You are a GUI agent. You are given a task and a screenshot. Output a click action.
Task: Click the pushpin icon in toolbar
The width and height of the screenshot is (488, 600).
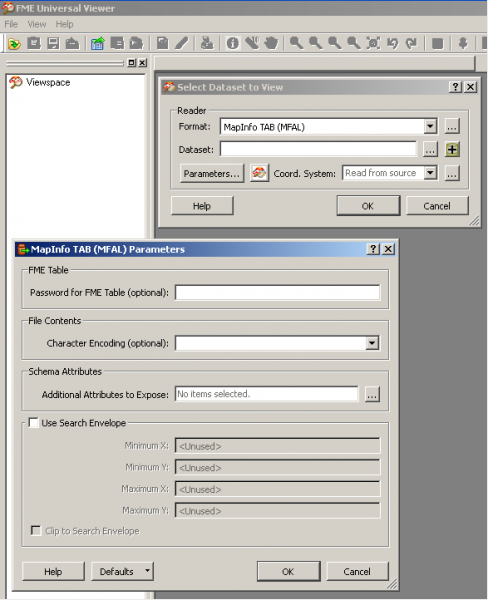tap(463, 43)
